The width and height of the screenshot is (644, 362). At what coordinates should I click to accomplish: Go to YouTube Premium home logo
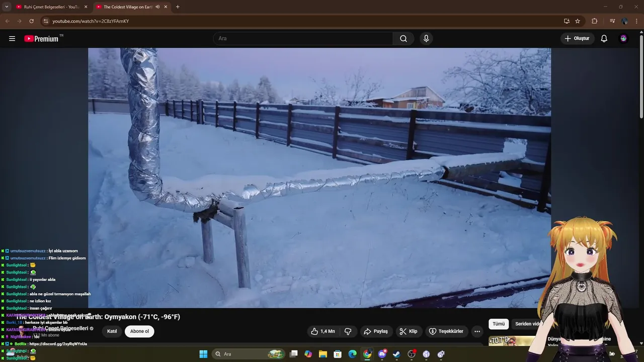coord(41,39)
